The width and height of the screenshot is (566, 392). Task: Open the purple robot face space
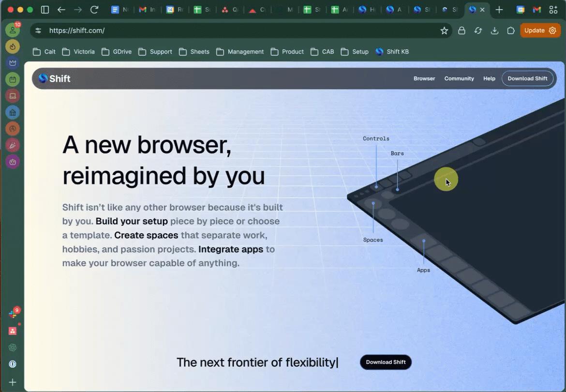(x=13, y=162)
